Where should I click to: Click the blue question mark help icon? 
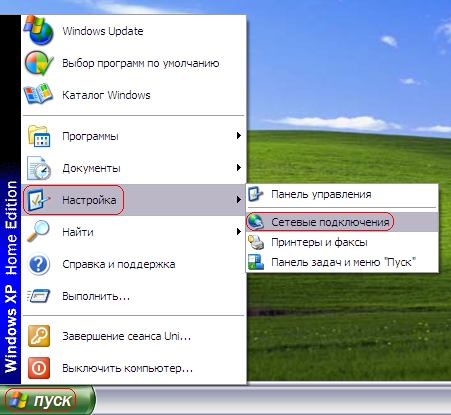pos(39,264)
